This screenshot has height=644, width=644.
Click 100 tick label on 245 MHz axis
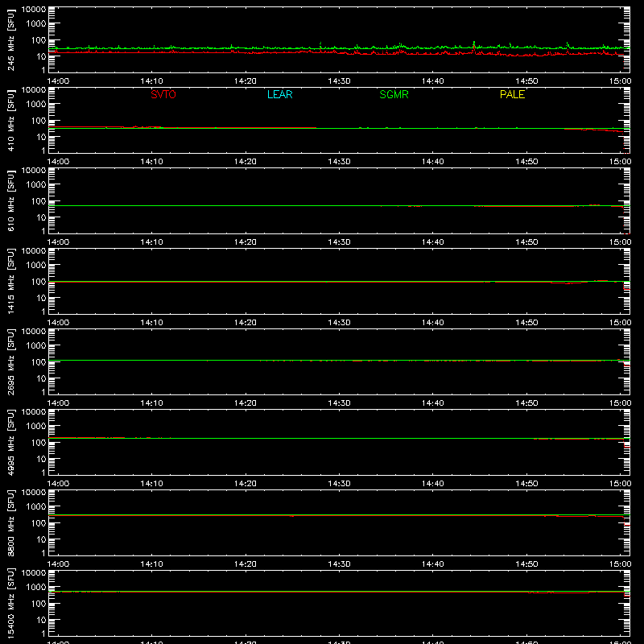(39, 40)
